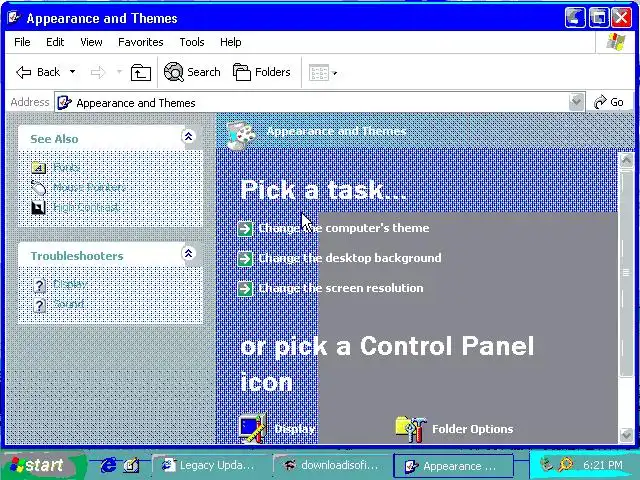
Task: Click the first system tray icon
Action: point(546,464)
